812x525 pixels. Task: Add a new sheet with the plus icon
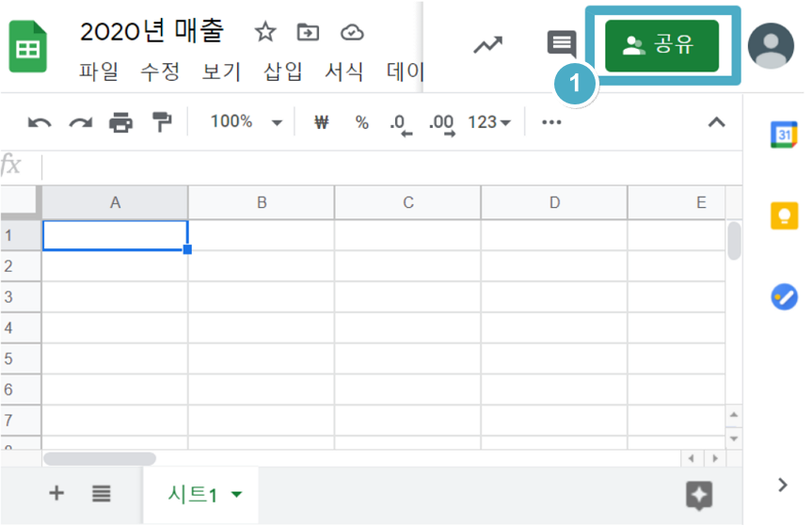(56, 493)
